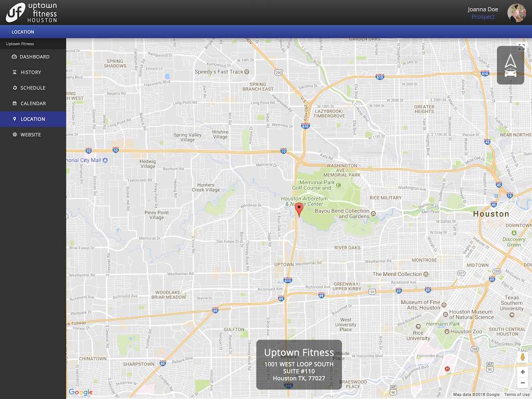
Task: Click the Rice University marker icon
Action: coord(418,327)
